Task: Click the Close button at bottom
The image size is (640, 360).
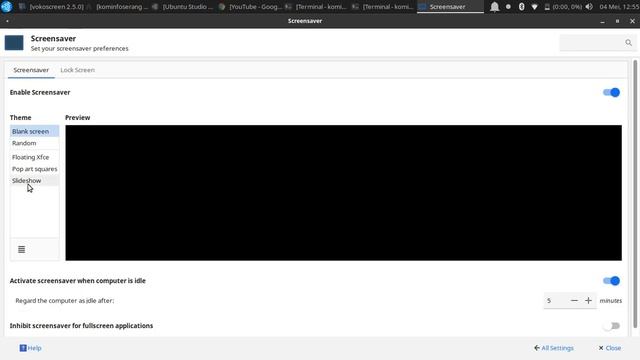Action: 609,348
